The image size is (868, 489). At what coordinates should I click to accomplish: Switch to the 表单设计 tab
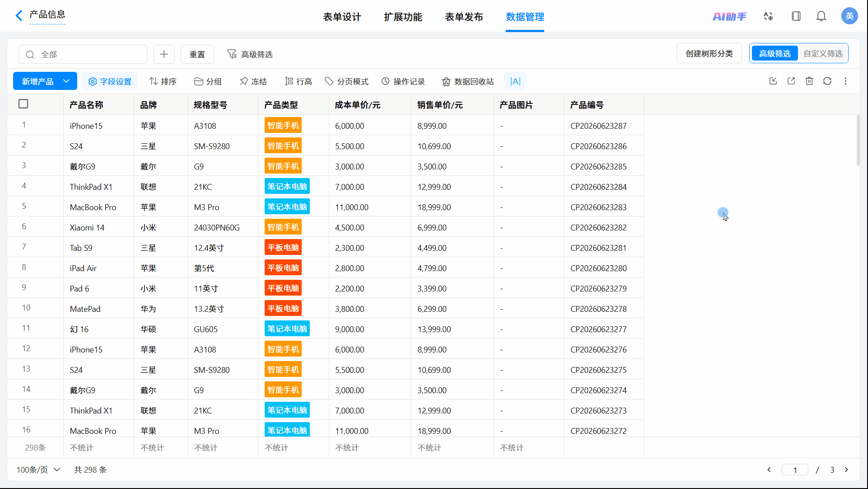pyautogui.click(x=342, y=17)
